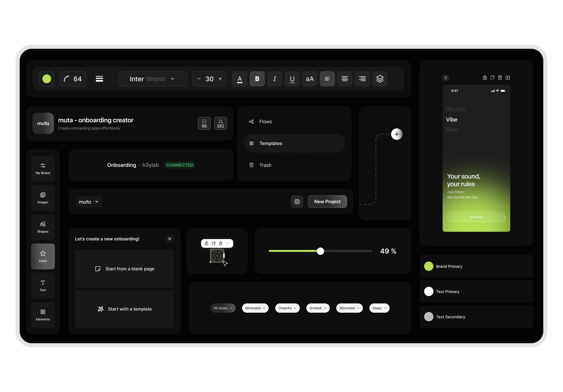Screen dimensions: 563x392
Task: Click the Brand Primary green color swatch
Action: (x=429, y=266)
